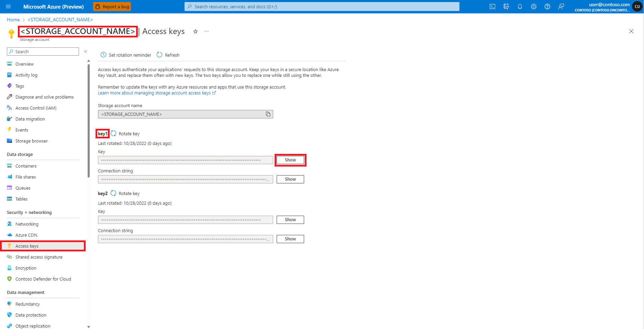Viewport: 644px width, 329px height.
Task: Open the feedback icon in header
Action: (561, 7)
